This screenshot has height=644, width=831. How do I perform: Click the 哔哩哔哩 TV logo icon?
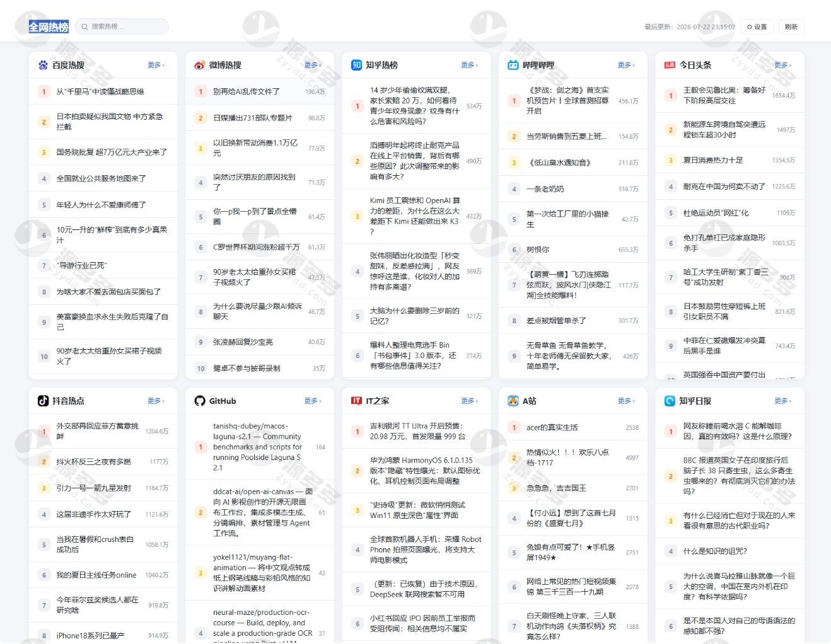point(513,65)
